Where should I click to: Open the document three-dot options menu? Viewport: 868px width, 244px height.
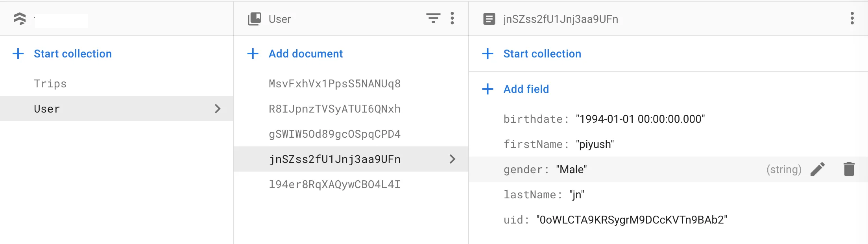(x=852, y=18)
